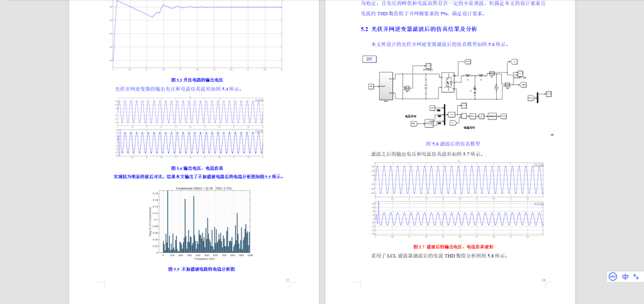
Task: Click the sentence '滤波之后的输出电压和电流仿真波形如图 5.7 所示'
Action: pyautogui.click(x=427, y=154)
